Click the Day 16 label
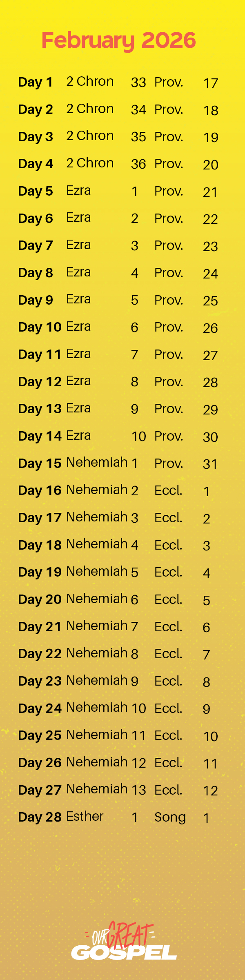The width and height of the screenshot is (245, 980). click(40, 490)
